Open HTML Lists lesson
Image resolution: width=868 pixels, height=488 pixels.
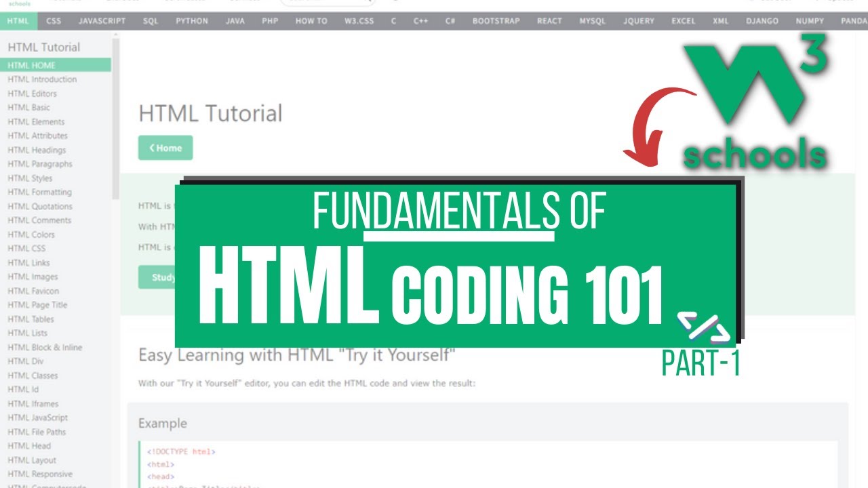[x=28, y=333]
